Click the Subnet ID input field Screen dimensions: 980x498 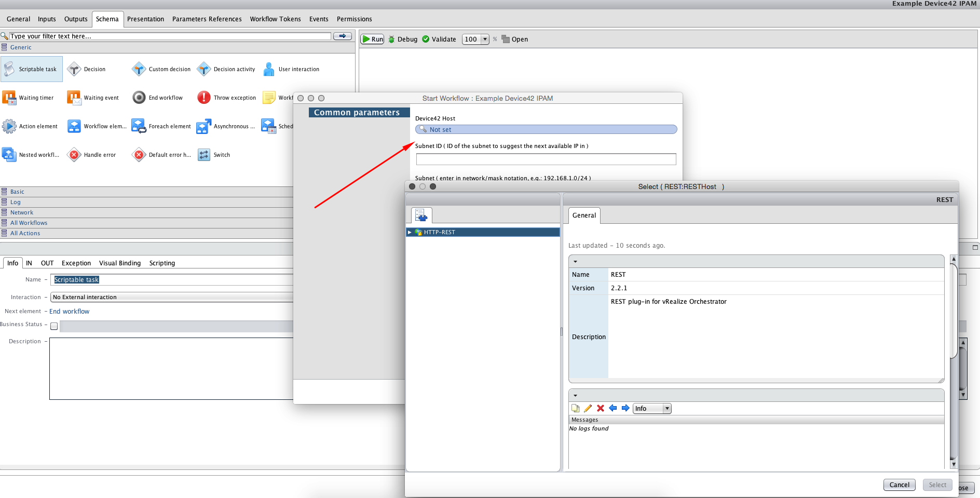pos(546,159)
